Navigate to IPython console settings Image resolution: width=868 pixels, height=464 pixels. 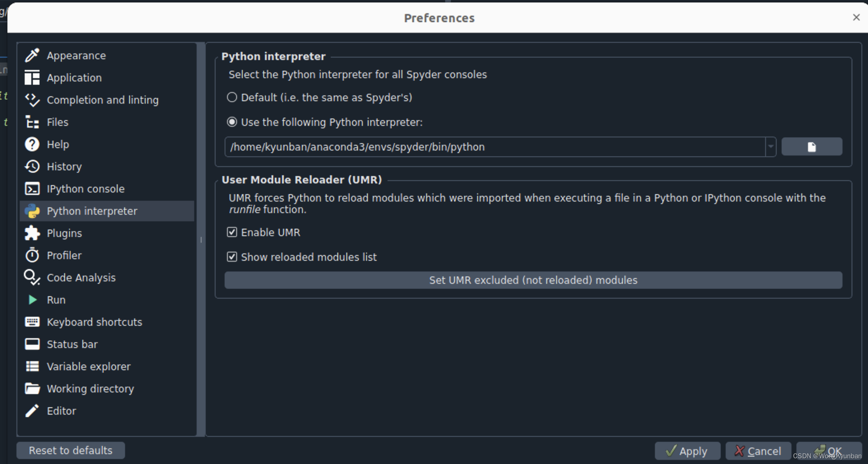click(84, 189)
